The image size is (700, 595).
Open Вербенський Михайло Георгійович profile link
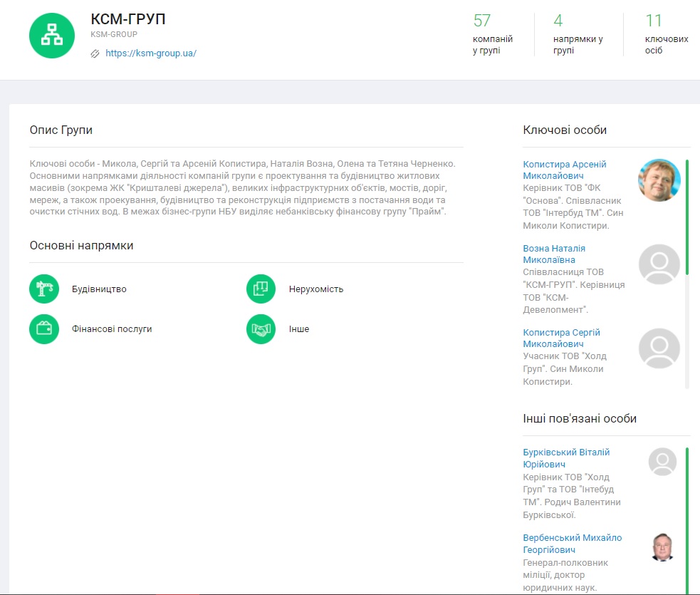(x=572, y=543)
